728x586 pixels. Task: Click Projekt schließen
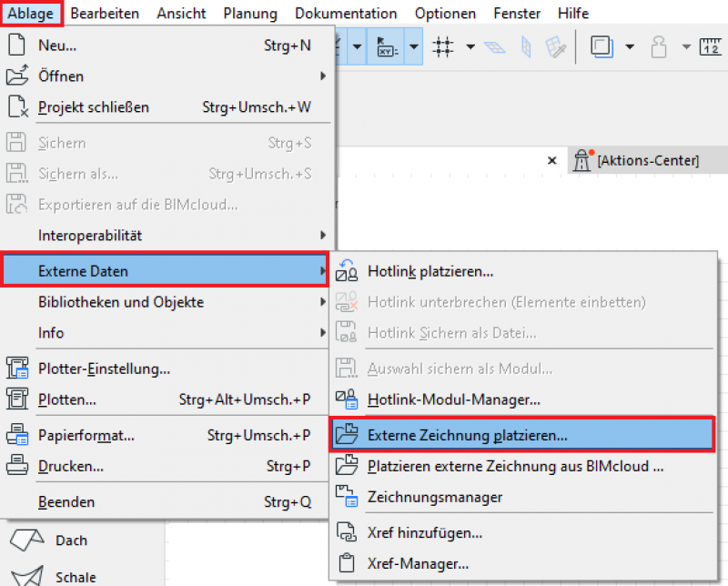tap(93, 107)
